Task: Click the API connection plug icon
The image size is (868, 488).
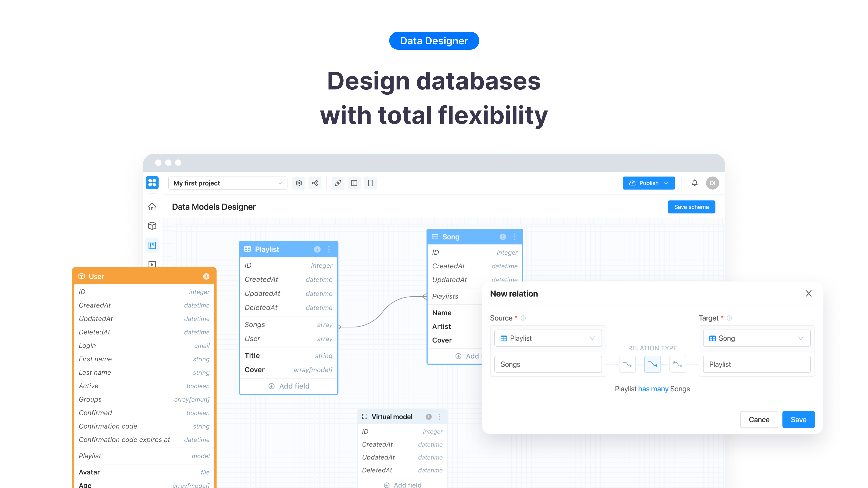Action: tap(338, 183)
